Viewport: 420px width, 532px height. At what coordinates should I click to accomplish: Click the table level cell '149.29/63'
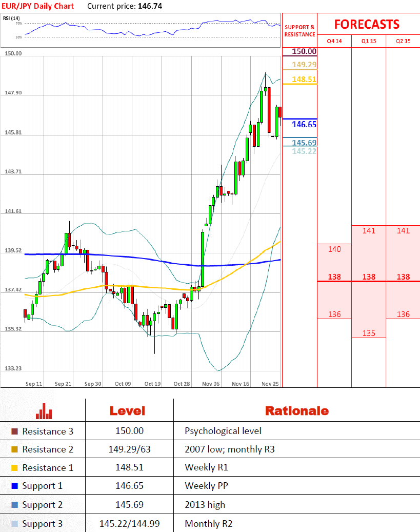[129, 449]
